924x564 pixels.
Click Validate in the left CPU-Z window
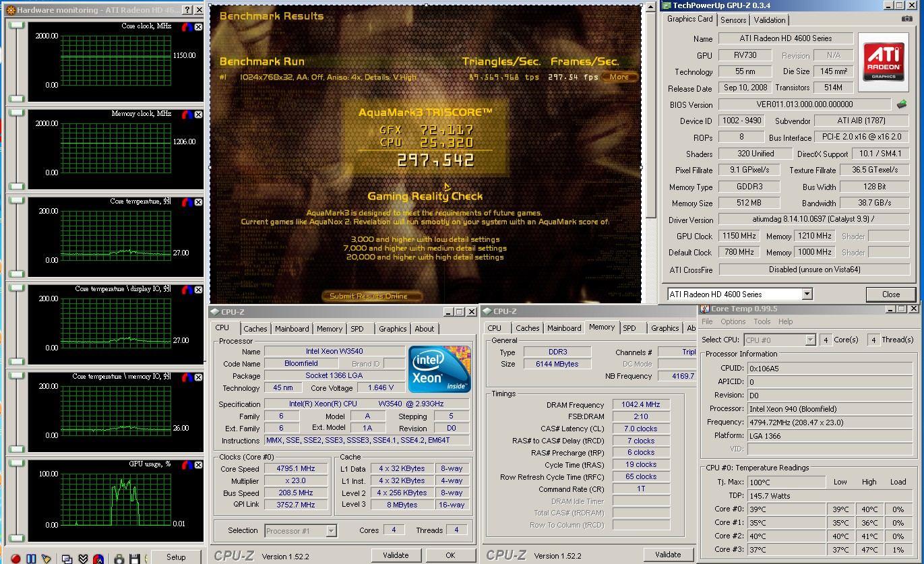(x=396, y=555)
